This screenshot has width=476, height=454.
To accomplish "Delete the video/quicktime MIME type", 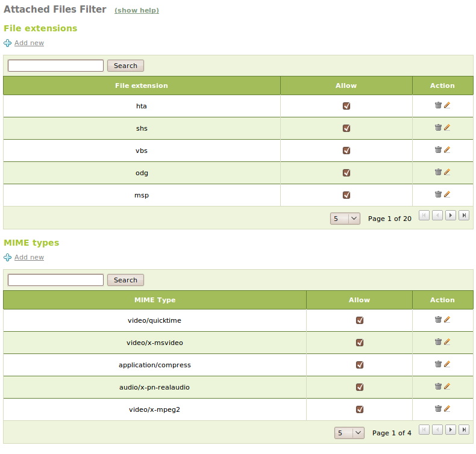I will point(438,320).
